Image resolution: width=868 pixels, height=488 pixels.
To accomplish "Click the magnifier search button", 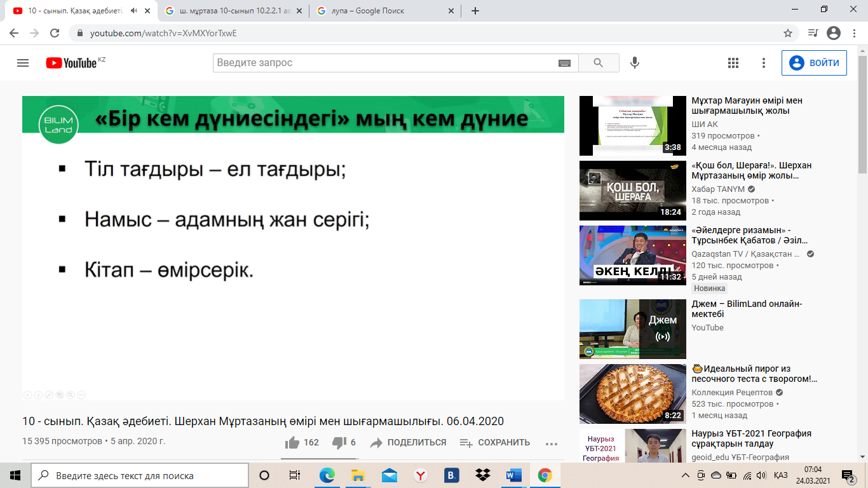I will (x=598, y=63).
